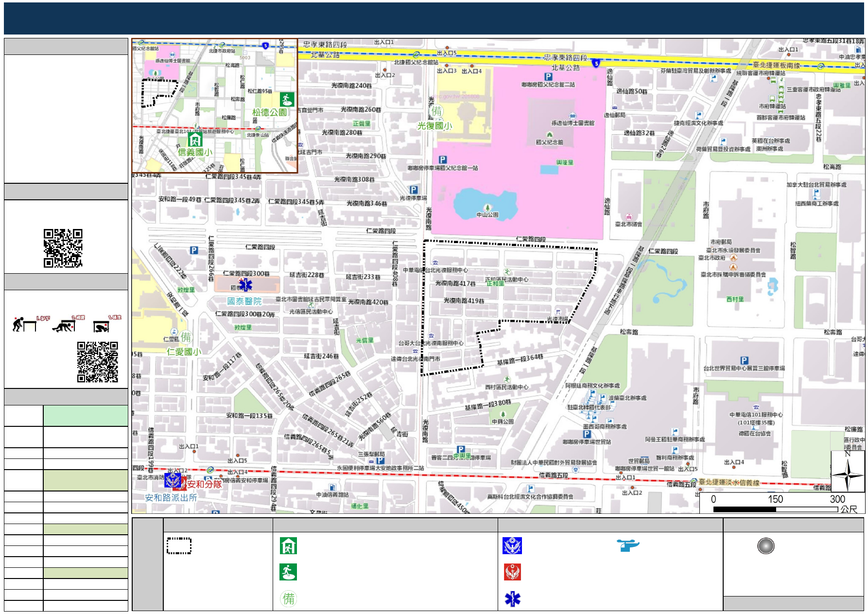Click the 臺北捷運板南線 label
This screenshot has width=868, height=614.
click(776, 65)
